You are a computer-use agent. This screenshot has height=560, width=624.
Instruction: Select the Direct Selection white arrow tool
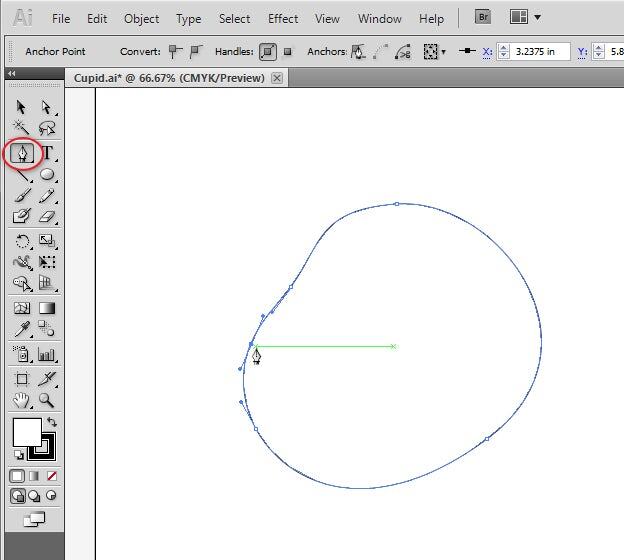(x=46, y=107)
